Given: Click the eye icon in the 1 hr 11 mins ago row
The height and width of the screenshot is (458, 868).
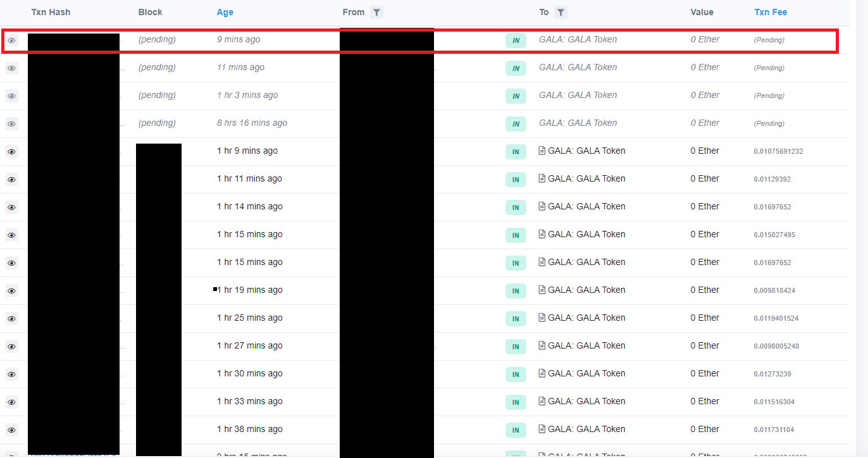Looking at the screenshot, I should [x=11, y=180].
